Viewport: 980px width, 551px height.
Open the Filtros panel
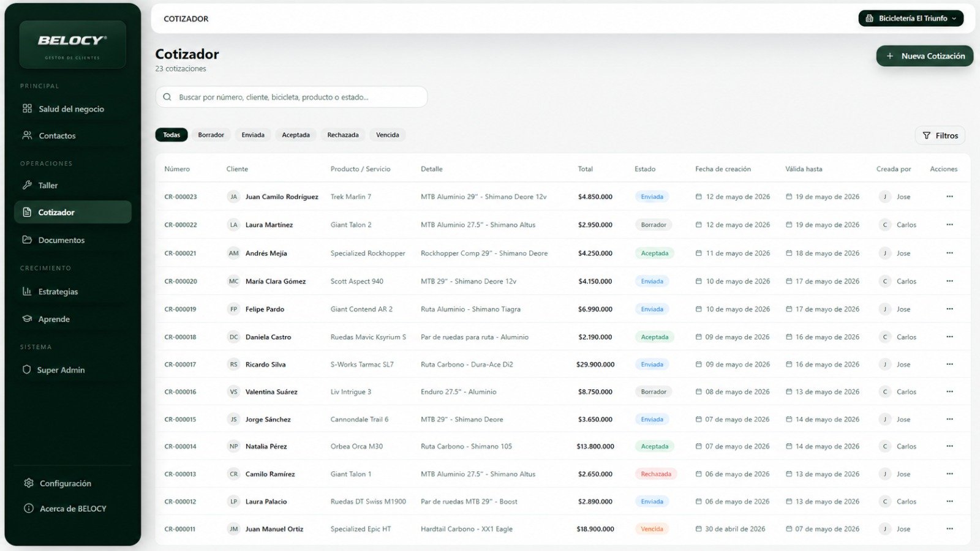[x=940, y=135]
